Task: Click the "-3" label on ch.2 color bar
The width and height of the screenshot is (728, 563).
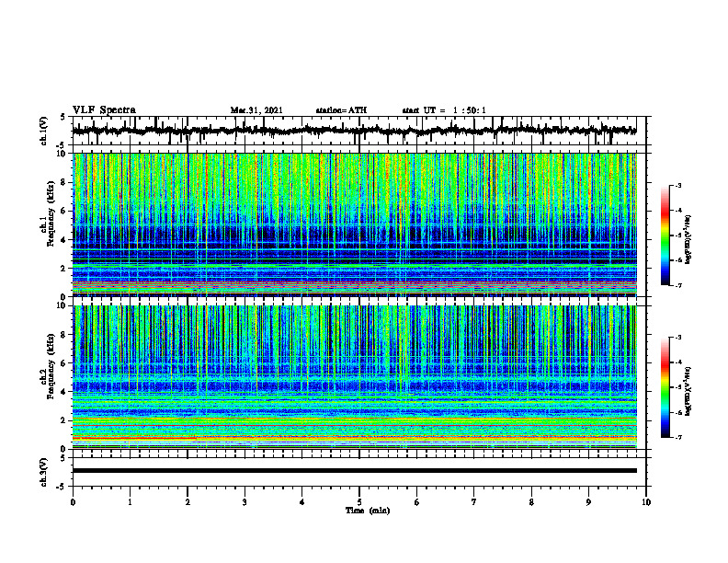Action: click(678, 338)
